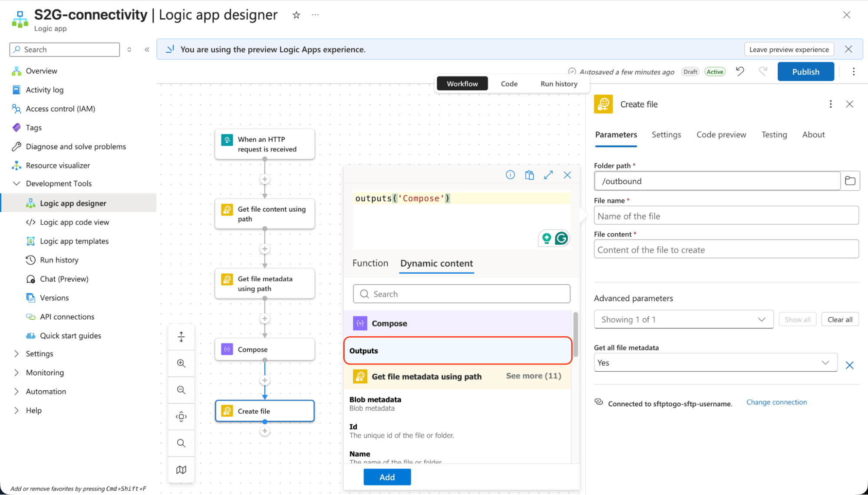
Task: Open the ellipsis menu beside the title
Action: tap(315, 15)
